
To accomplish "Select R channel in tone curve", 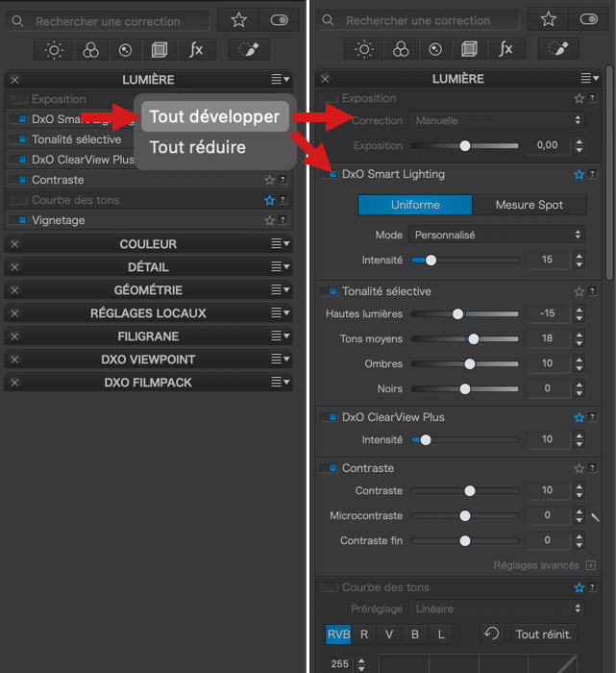I will (x=364, y=634).
